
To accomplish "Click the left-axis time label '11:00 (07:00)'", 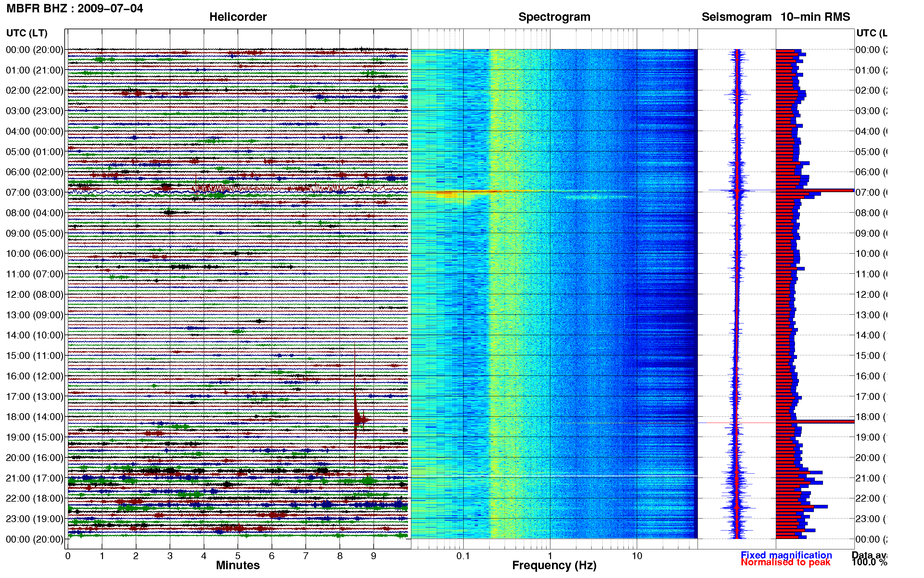I will 34,274.
